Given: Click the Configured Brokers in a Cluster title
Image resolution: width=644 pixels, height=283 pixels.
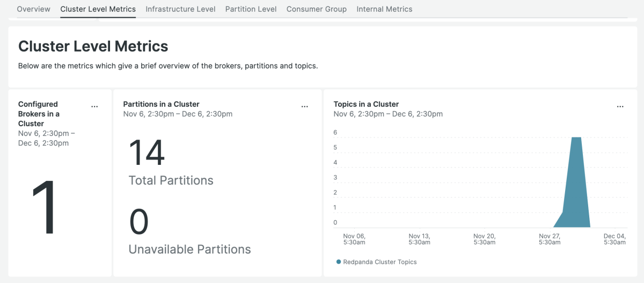Looking at the screenshot, I should coord(39,114).
